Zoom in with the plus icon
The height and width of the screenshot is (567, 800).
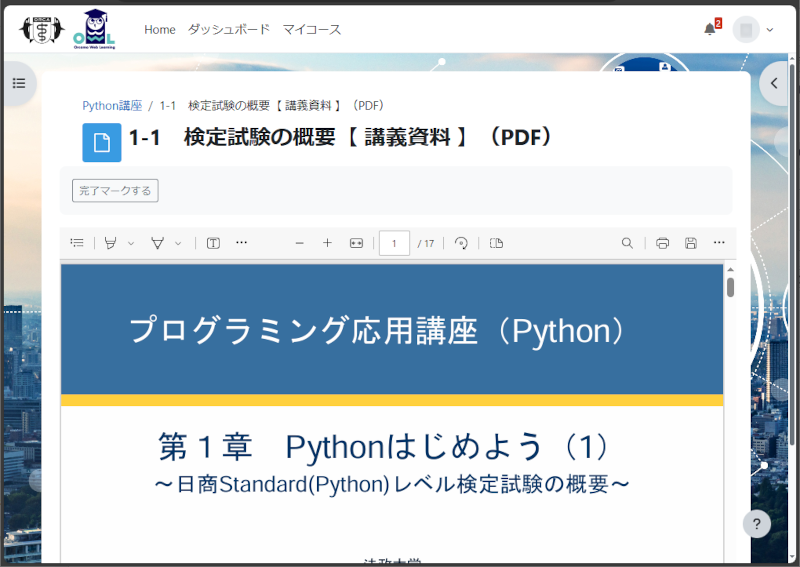click(x=327, y=243)
